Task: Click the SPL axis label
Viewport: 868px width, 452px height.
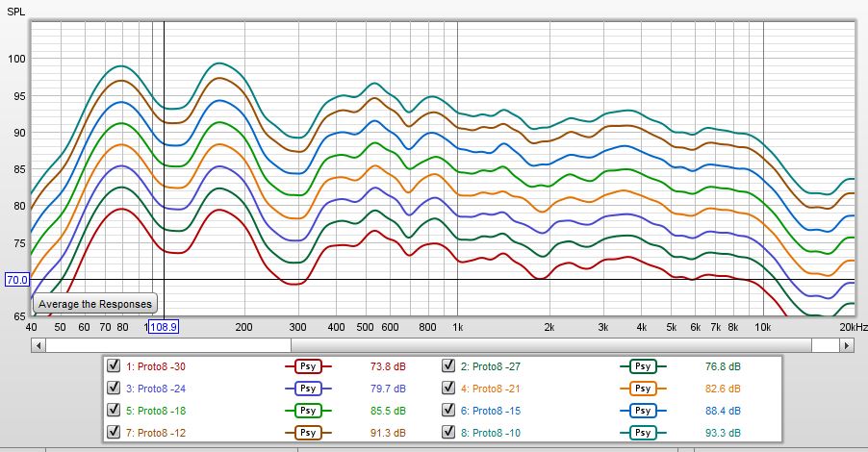Action: coord(15,12)
